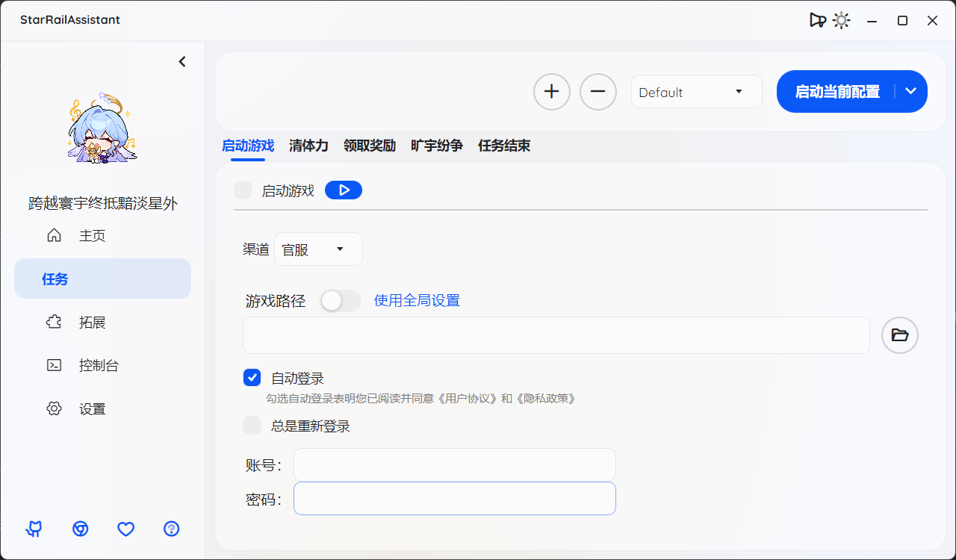Click the heart sponsor icon
Image resolution: width=956 pixels, height=560 pixels.
pyautogui.click(x=125, y=529)
